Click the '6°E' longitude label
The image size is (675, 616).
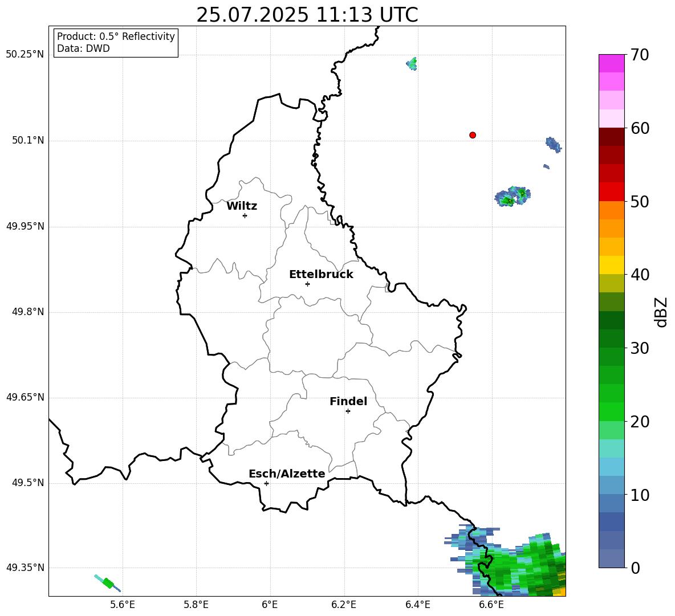pyautogui.click(x=270, y=605)
